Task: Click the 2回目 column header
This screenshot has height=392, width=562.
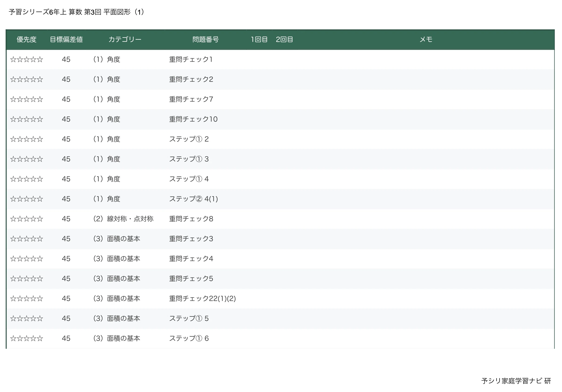Action: (x=284, y=39)
